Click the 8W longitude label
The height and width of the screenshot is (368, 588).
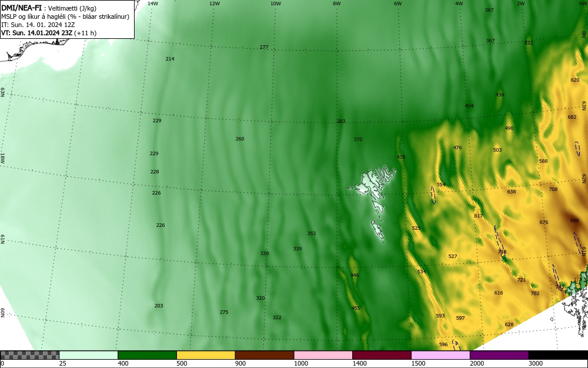pos(337,4)
